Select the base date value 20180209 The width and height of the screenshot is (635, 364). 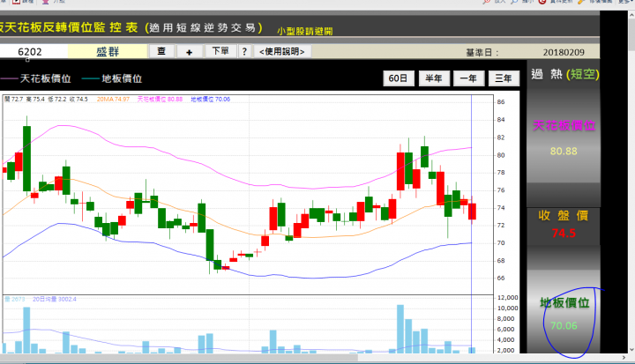coord(564,52)
